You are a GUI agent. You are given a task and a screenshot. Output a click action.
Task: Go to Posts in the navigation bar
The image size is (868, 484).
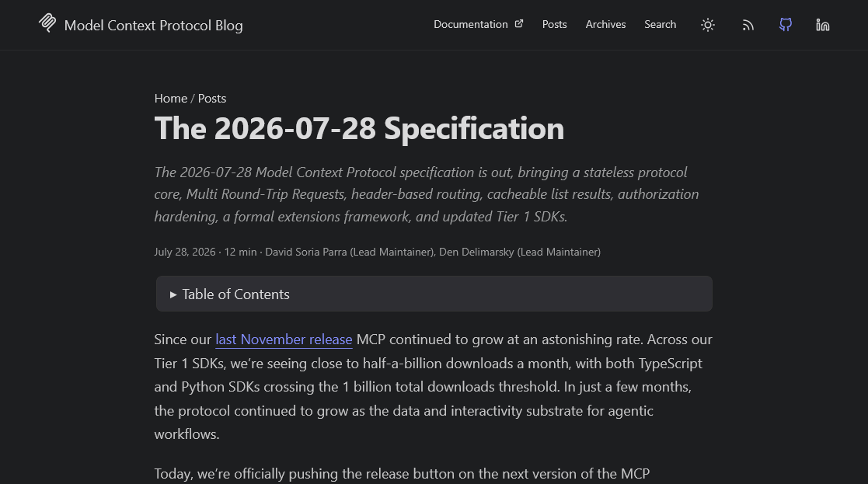click(x=554, y=24)
